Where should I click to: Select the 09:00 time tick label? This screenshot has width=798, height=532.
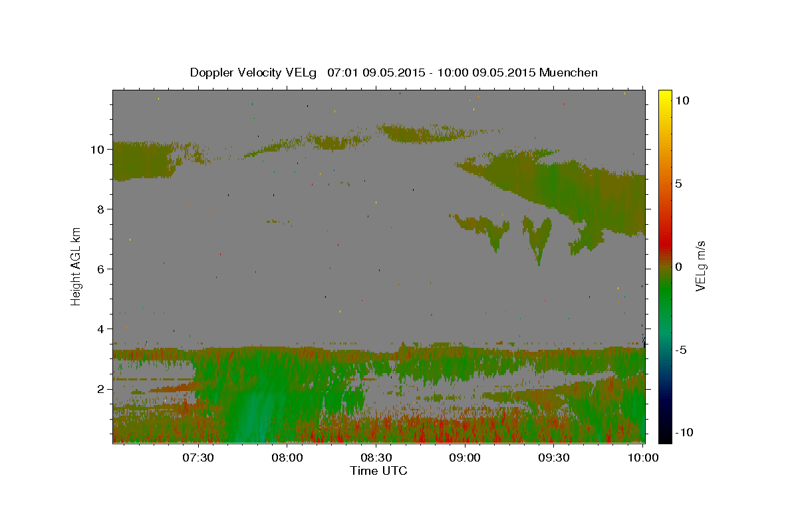(x=465, y=458)
